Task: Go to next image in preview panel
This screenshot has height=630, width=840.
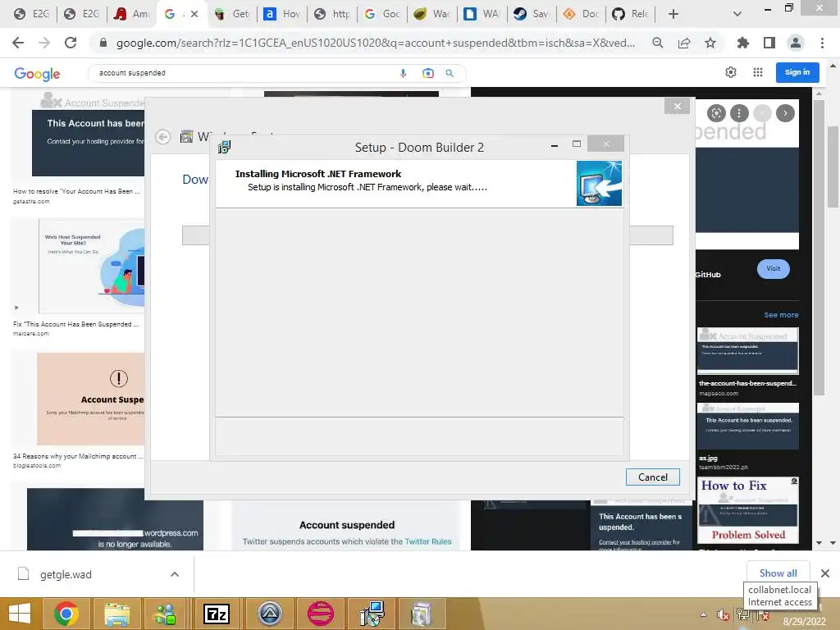Action: click(785, 113)
